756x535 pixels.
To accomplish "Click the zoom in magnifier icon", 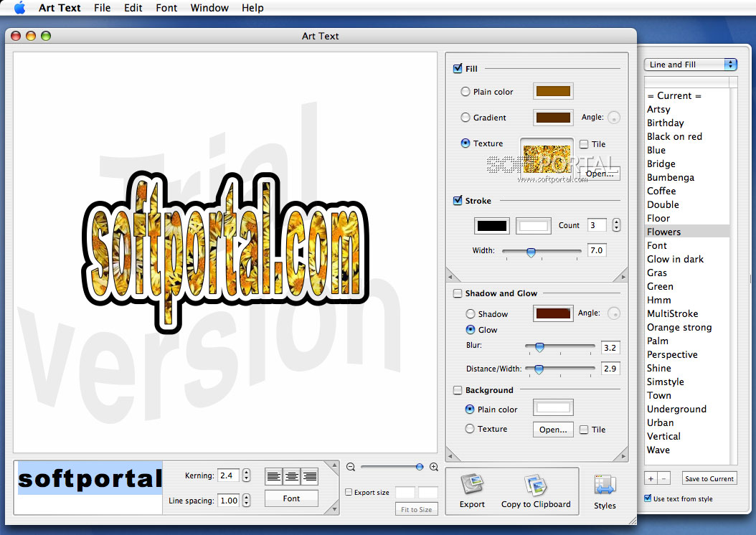I will (434, 467).
